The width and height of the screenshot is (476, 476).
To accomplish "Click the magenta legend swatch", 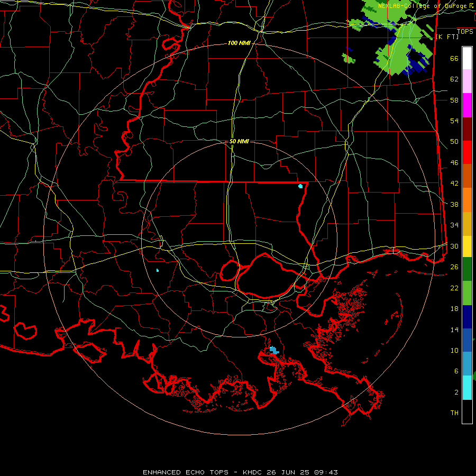I will [x=467, y=105].
